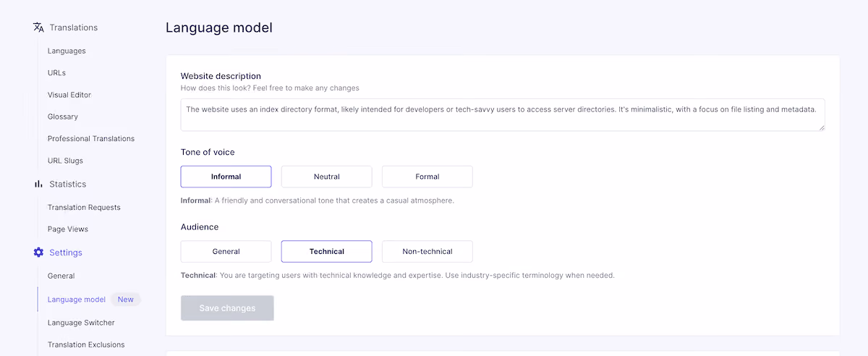The height and width of the screenshot is (356, 868).
Task: Click the New badge beside Language model
Action: (126, 300)
